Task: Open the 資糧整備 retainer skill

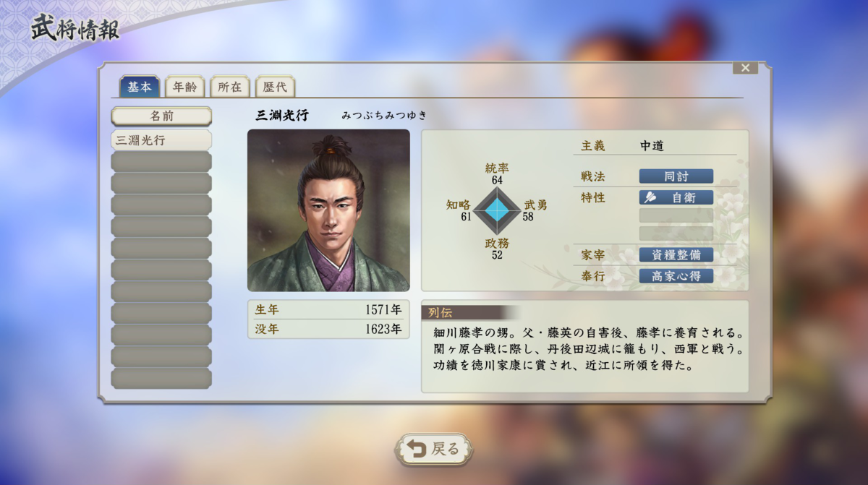Action: coord(676,254)
